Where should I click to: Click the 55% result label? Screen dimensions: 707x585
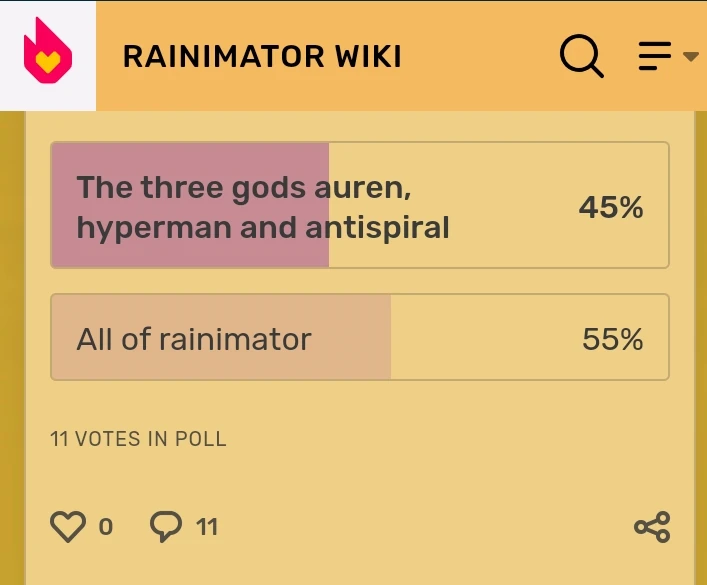coord(612,339)
